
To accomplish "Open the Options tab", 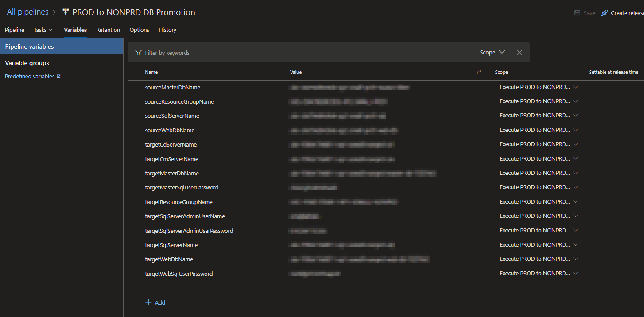I will [139, 30].
